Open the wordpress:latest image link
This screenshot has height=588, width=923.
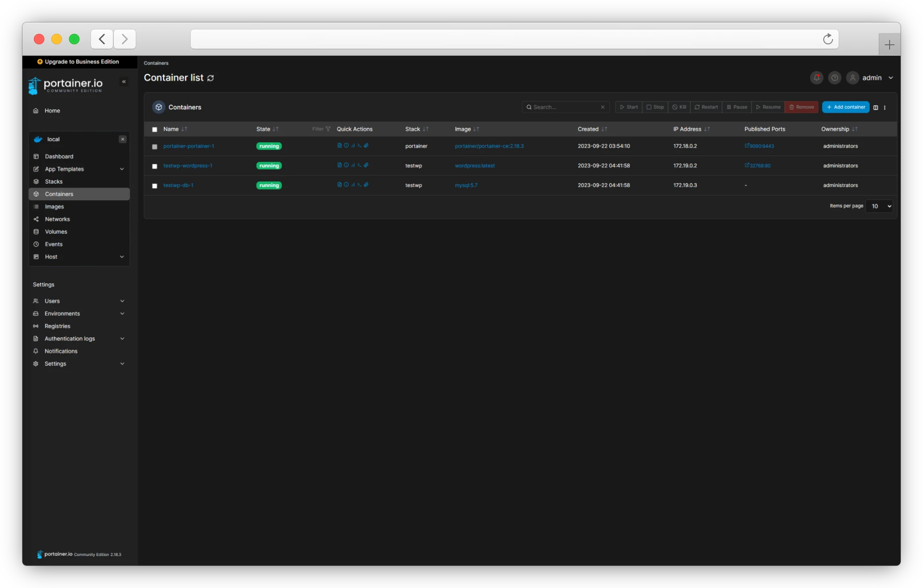474,166
